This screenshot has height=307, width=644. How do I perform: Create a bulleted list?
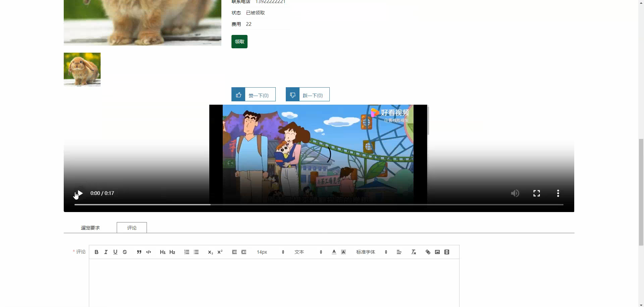tap(196, 252)
